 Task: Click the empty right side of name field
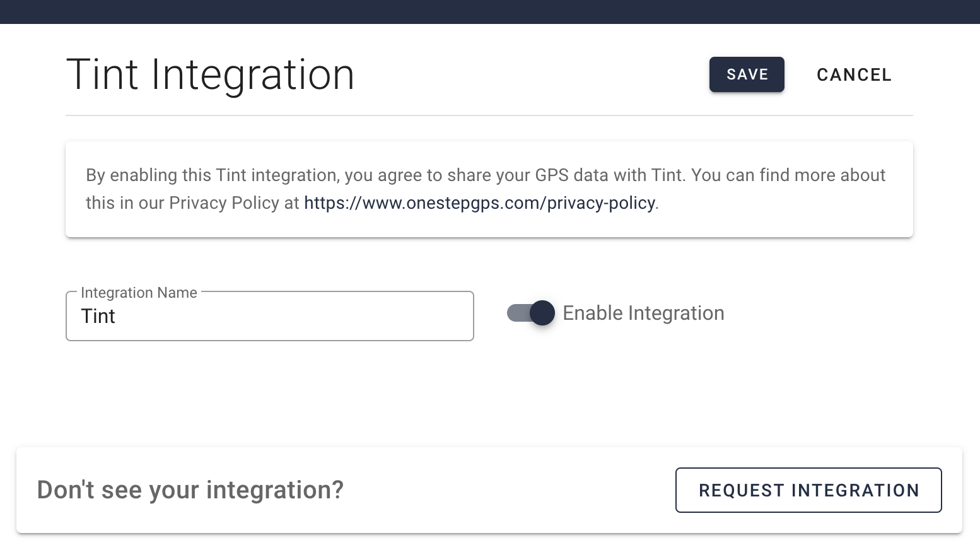coord(378,317)
